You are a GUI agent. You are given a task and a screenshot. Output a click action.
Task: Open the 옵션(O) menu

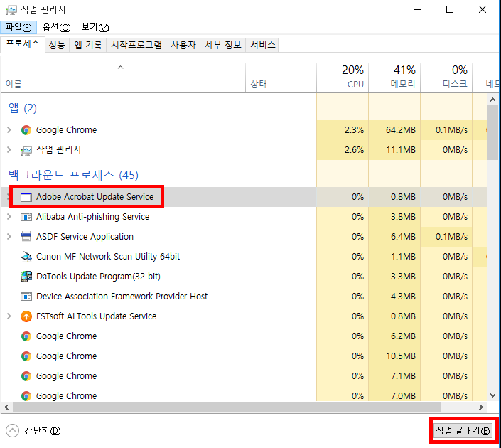coord(57,28)
